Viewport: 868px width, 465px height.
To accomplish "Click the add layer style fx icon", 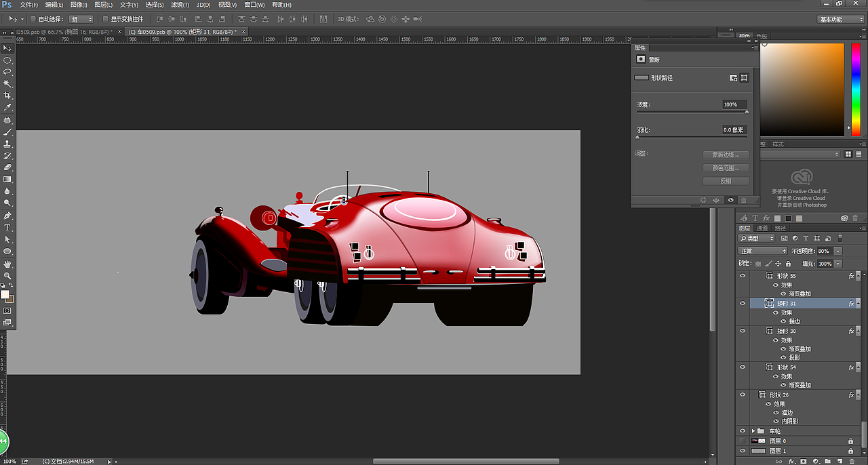I will 791,461.
